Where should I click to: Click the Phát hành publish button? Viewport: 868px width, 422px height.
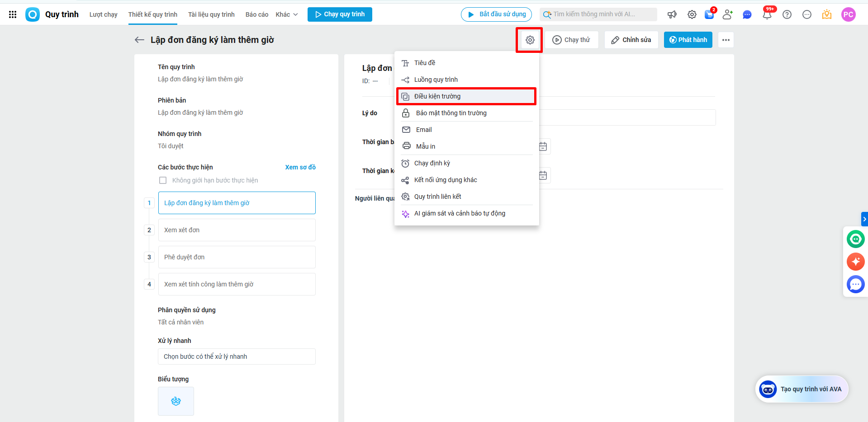pos(688,40)
